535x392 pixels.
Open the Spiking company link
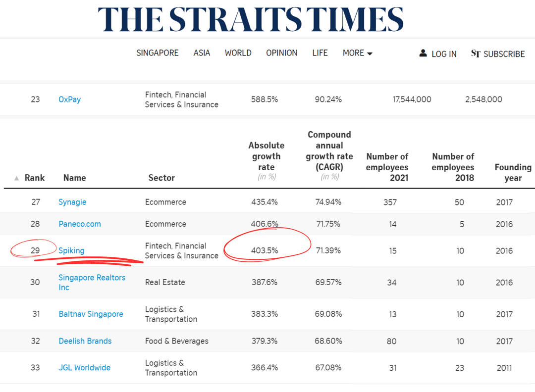pyautogui.click(x=71, y=250)
